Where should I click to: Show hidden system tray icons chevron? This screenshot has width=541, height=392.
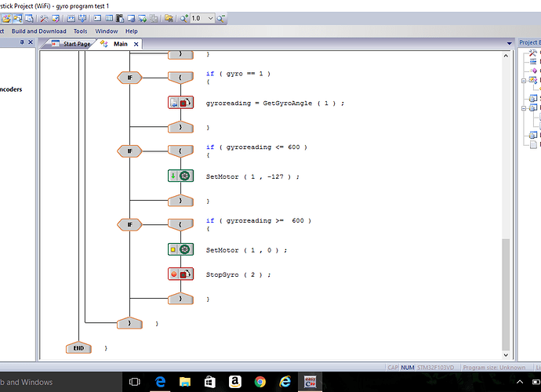(520, 382)
